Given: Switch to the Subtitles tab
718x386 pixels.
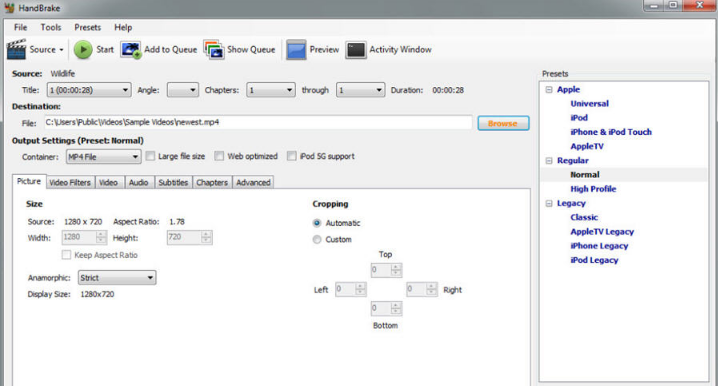Looking at the screenshot, I should click(x=174, y=182).
